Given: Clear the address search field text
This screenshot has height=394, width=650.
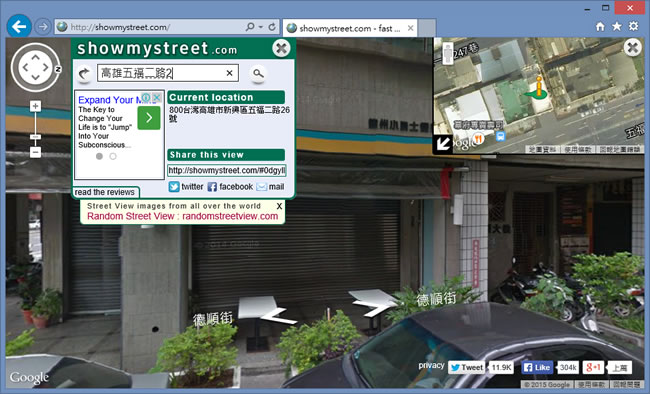Looking at the screenshot, I should pyautogui.click(x=229, y=73).
